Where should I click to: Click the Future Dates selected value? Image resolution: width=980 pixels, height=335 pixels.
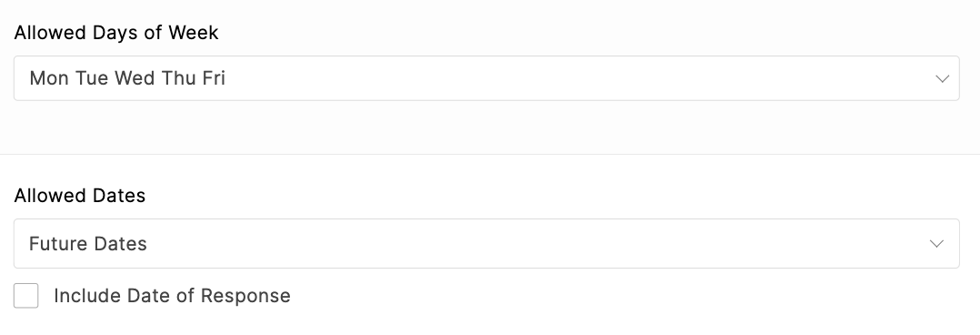coord(88,244)
